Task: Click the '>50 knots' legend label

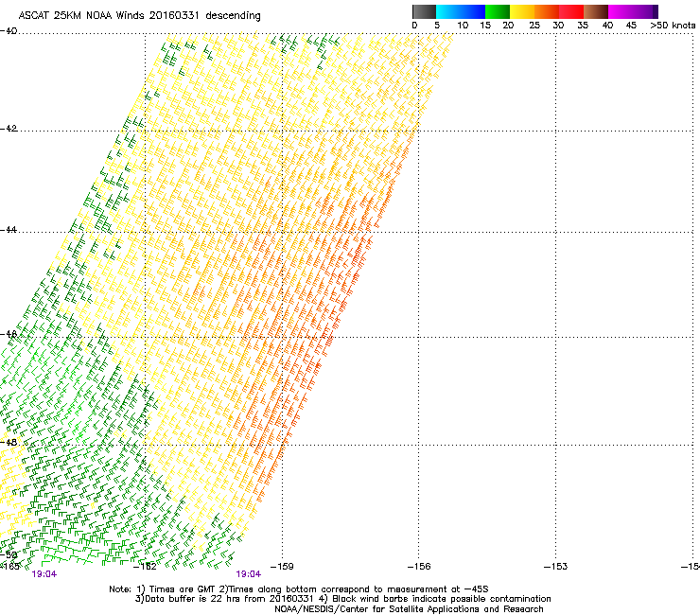Action: 673,26
